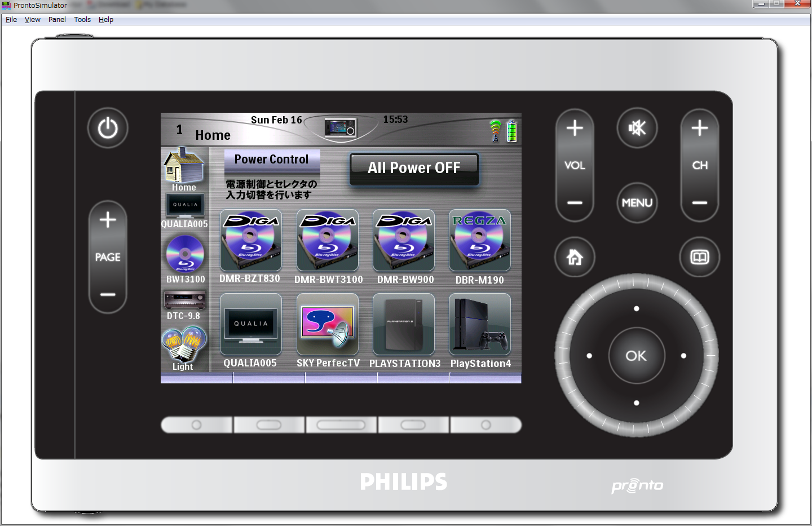
Task: Select the PlayStation4 device icon
Action: (x=480, y=325)
